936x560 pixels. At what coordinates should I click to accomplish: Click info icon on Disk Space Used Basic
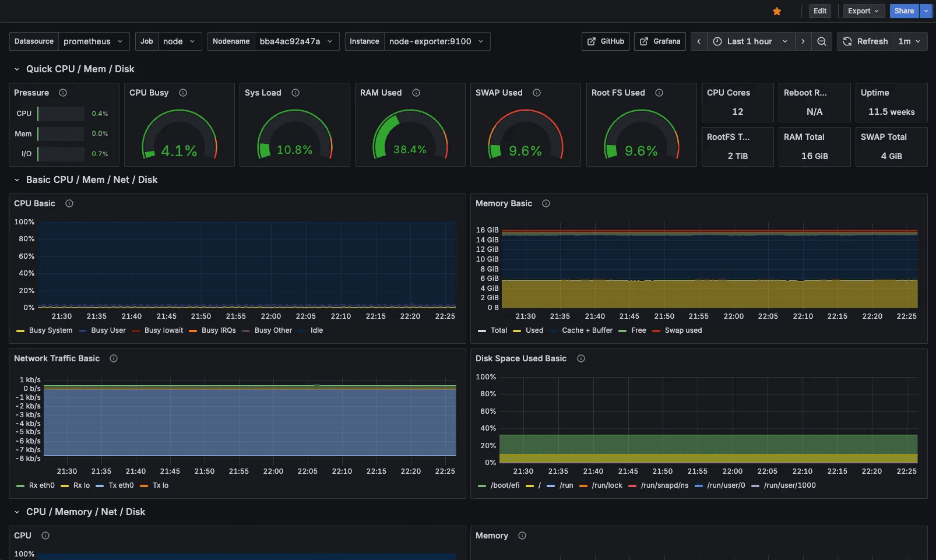[580, 358]
